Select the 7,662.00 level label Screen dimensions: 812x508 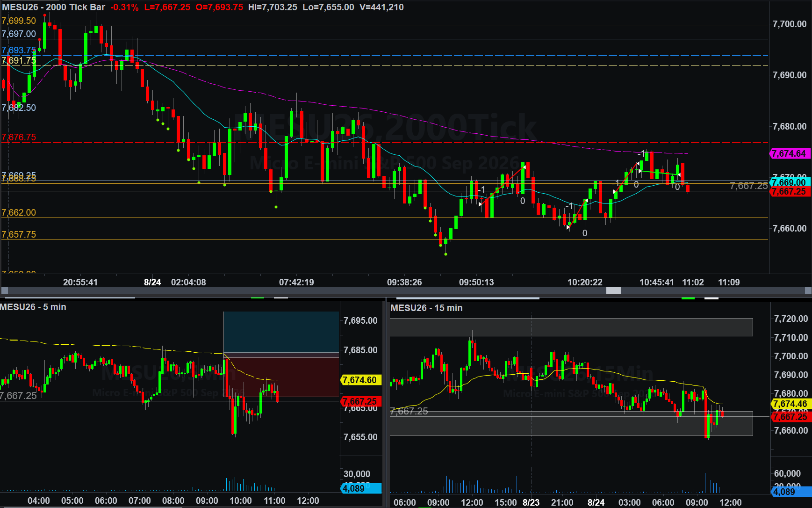[x=19, y=212]
